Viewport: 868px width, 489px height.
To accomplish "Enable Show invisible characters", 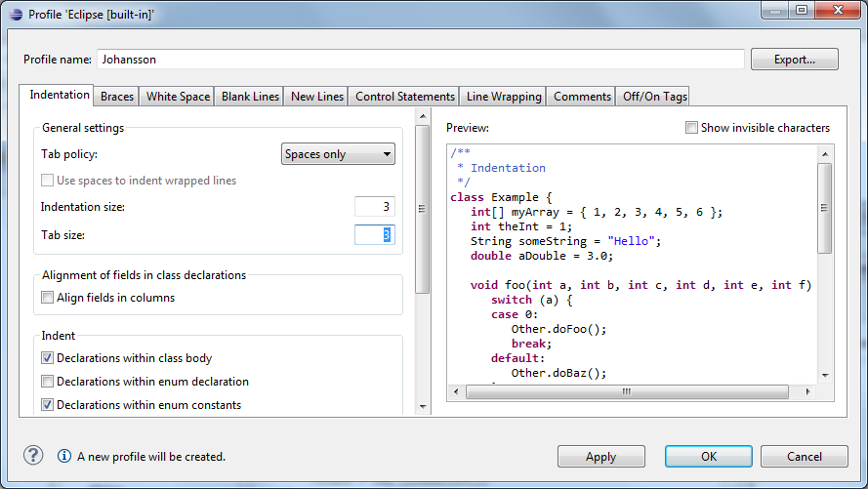I will tap(691, 128).
